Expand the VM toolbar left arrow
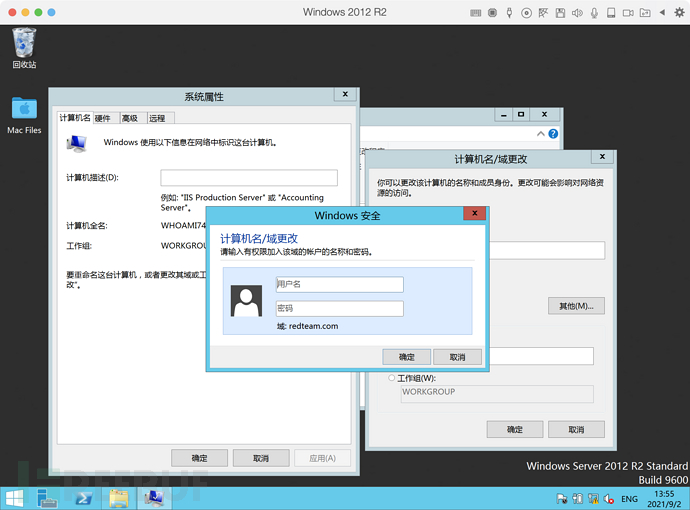This screenshot has width=690, height=510. [x=662, y=12]
